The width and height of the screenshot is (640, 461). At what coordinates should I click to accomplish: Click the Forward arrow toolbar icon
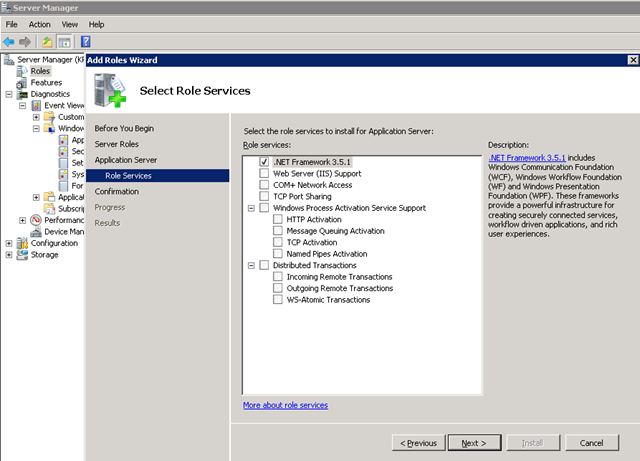click(25, 42)
